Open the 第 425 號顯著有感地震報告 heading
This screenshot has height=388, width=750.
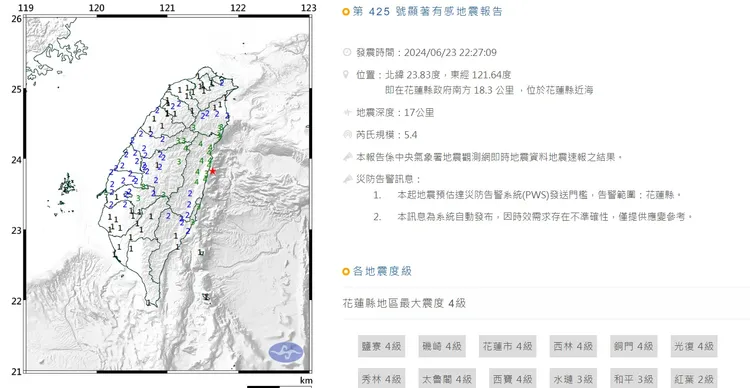[428, 12]
